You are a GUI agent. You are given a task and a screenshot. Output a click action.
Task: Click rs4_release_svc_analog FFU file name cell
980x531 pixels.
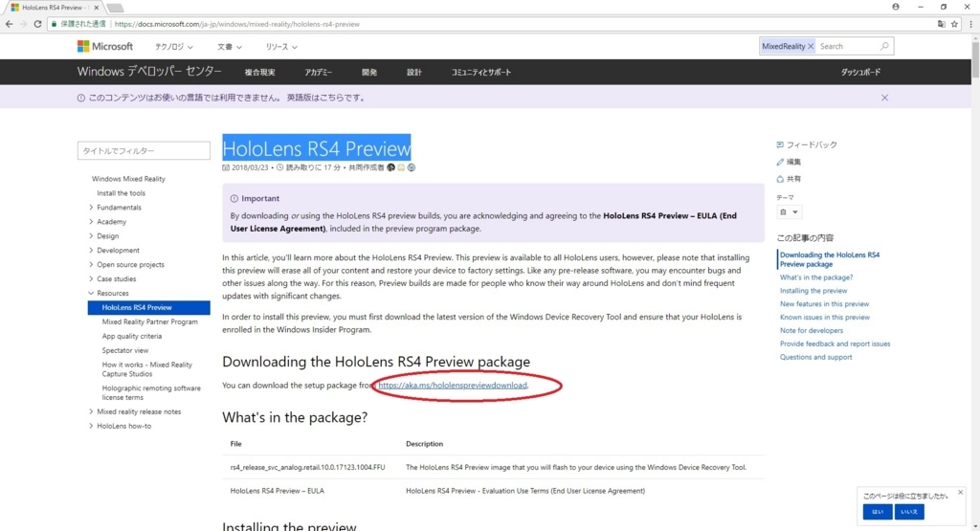coord(307,467)
